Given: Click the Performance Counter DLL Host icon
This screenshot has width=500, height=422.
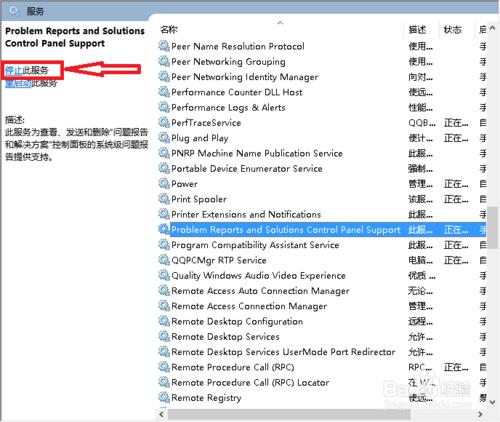Looking at the screenshot, I should 164,92.
